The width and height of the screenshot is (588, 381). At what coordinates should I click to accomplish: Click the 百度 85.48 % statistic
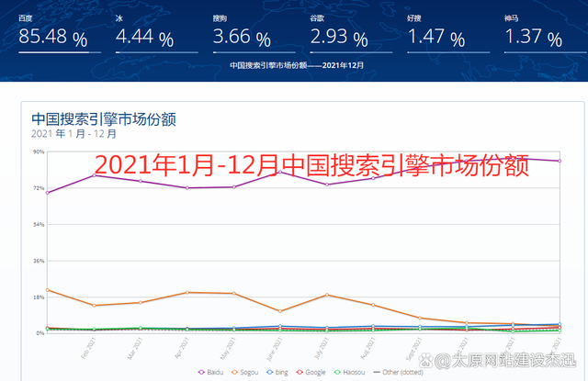(59, 34)
